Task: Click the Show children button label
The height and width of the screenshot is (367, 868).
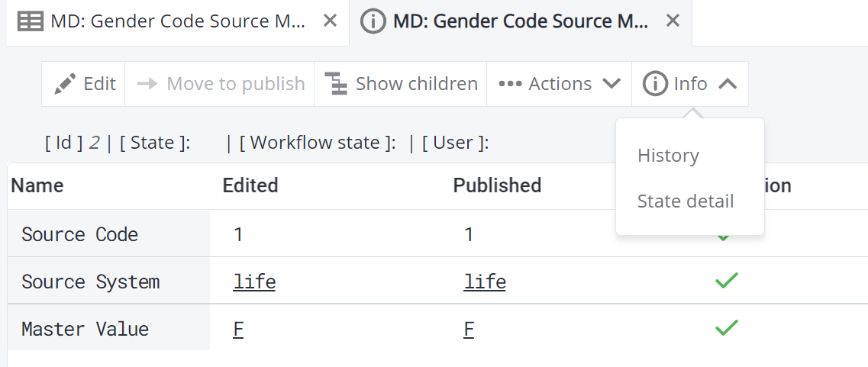Action: [x=416, y=84]
